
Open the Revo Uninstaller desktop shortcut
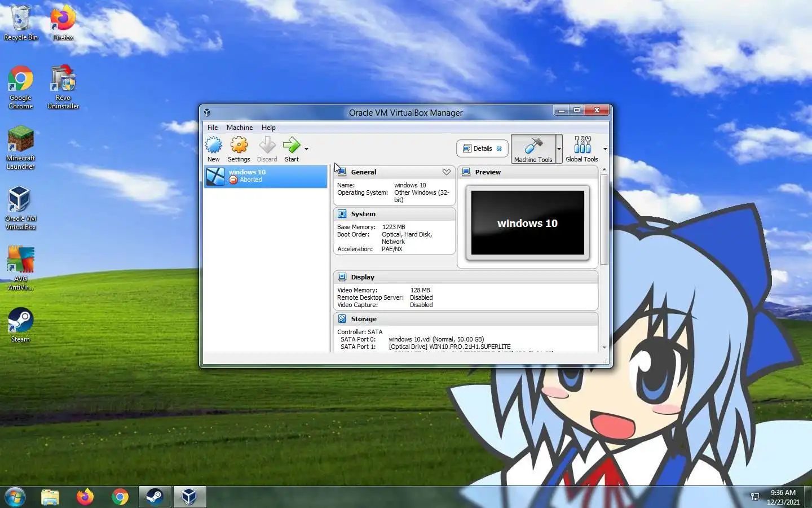[63, 87]
